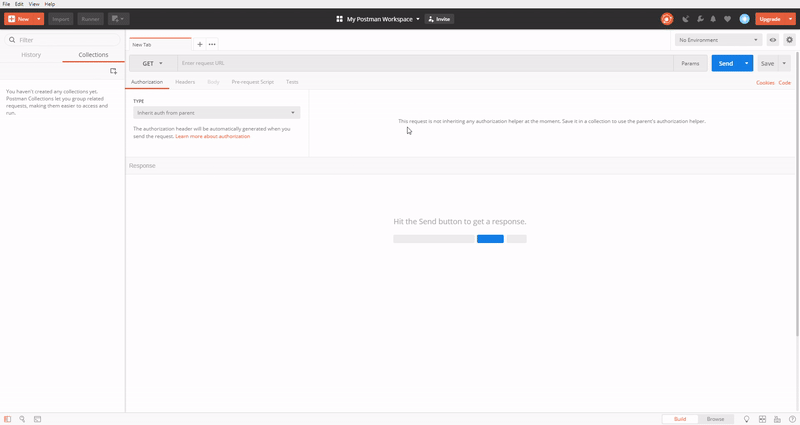
Task: Switch to Browse mode
Action: coord(715,419)
